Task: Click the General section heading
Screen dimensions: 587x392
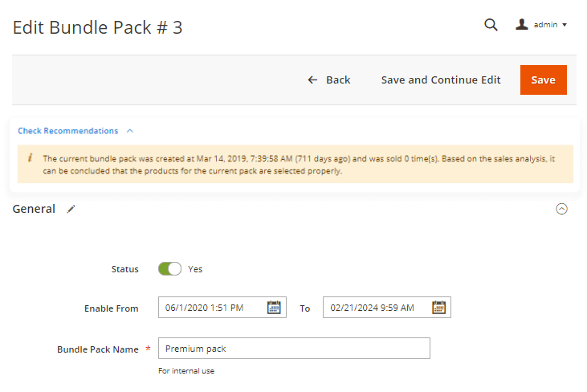Action: [x=34, y=209]
